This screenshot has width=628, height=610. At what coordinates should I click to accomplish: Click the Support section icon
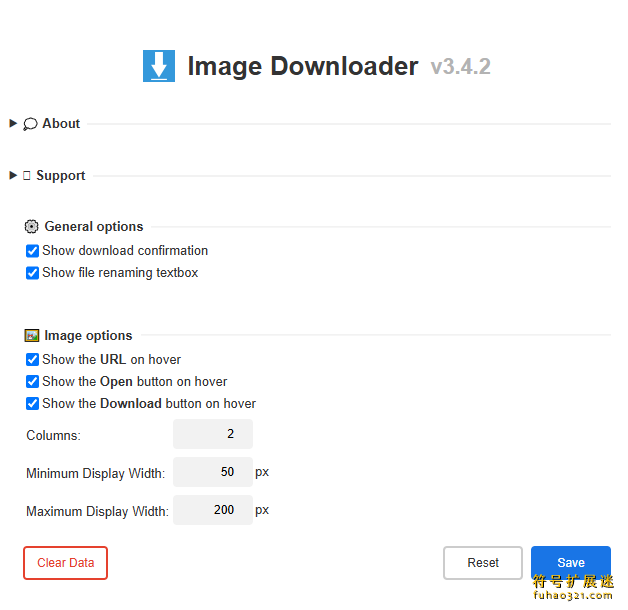(x=27, y=175)
